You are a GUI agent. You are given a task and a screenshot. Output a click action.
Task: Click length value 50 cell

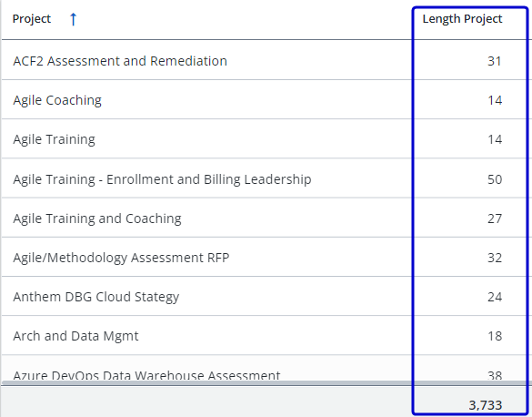pyautogui.click(x=495, y=179)
